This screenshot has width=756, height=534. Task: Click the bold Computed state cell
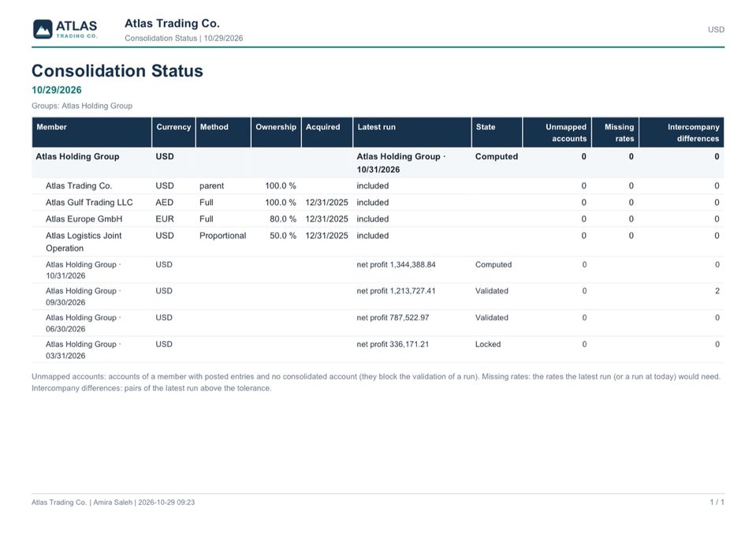pyautogui.click(x=497, y=156)
